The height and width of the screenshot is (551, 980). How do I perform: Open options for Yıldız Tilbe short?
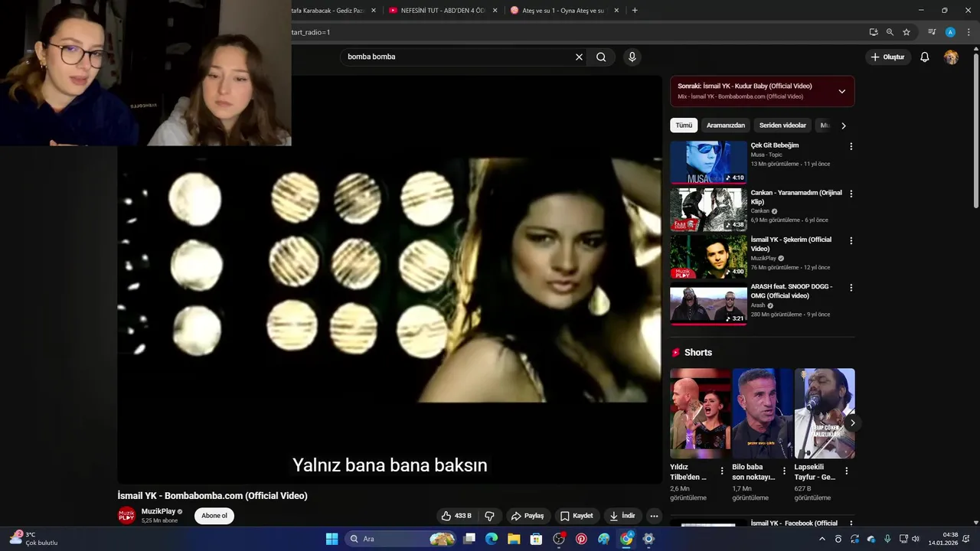(x=721, y=471)
